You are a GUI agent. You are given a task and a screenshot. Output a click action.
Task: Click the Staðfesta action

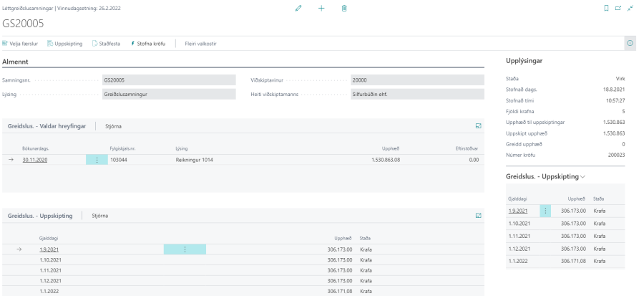[108, 44]
